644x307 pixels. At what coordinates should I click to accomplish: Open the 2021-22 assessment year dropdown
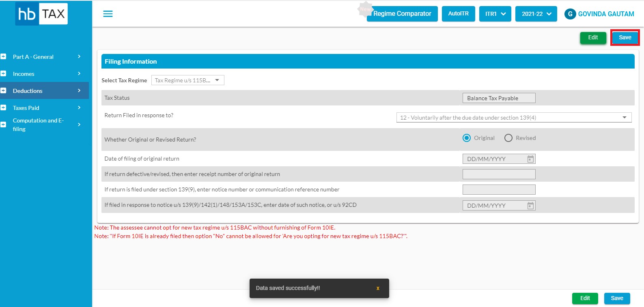click(x=536, y=14)
